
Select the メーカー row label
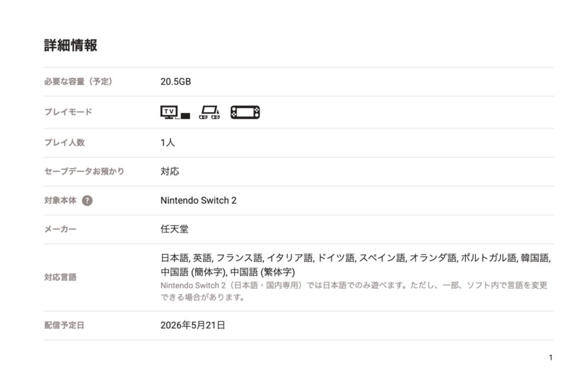[60, 230]
